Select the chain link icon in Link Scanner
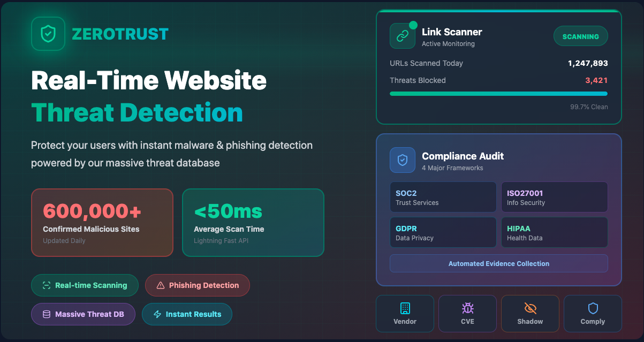This screenshot has width=644, height=342. (x=403, y=35)
